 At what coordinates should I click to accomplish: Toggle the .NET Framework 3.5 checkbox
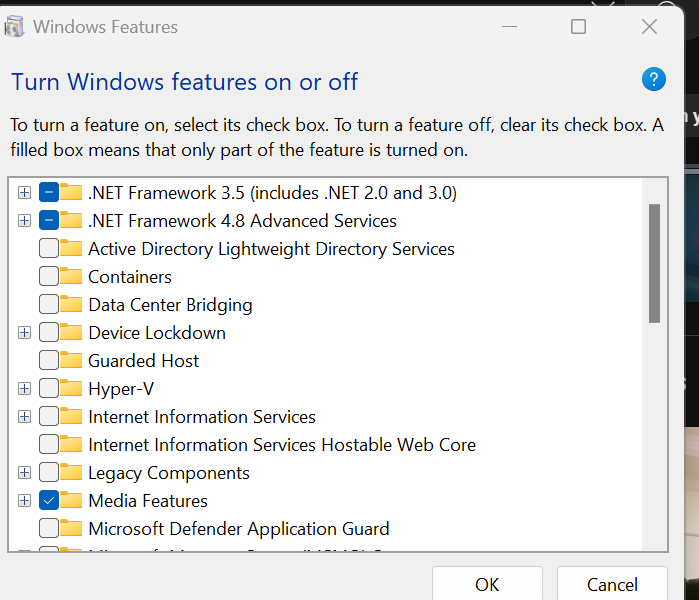(x=49, y=193)
